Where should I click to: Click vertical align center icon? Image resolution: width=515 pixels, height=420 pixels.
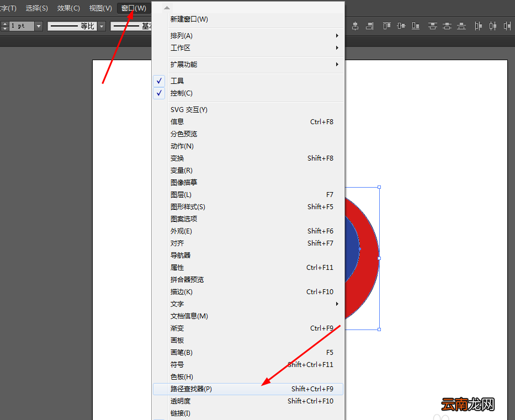click(x=401, y=26)
